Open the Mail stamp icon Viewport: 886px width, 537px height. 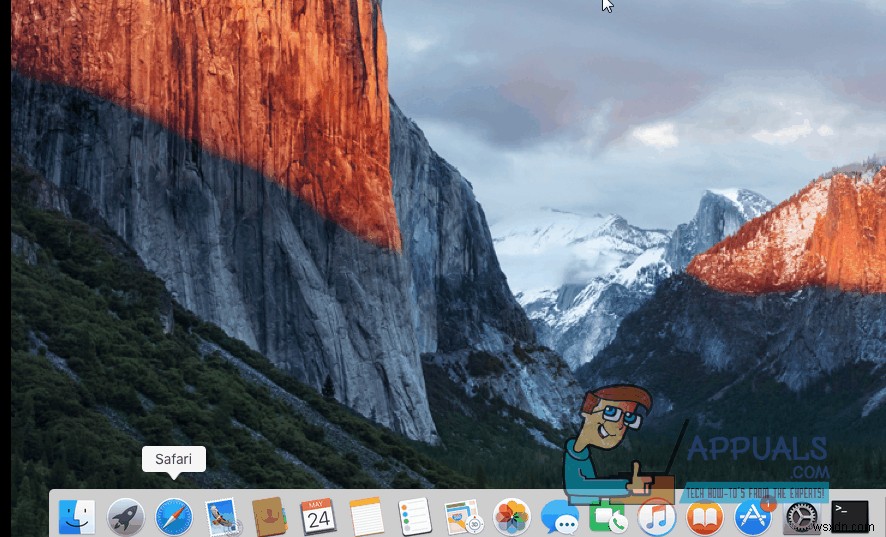coord(222,517)
